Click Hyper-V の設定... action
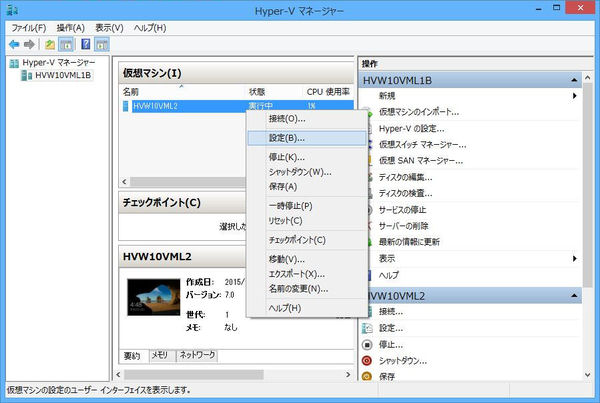The width and height of the screenshot is (600, 403). (x=412, y=129)
